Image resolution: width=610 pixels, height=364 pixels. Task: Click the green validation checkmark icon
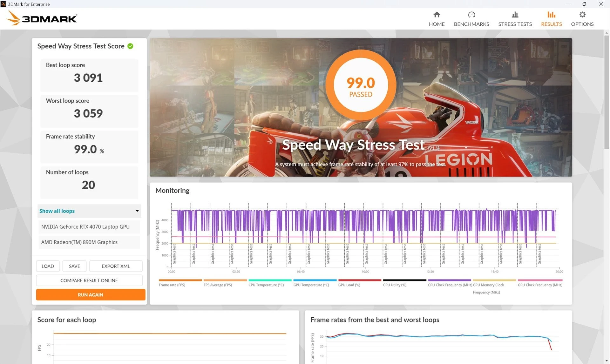pyautogui.click(x=130, y=46)
